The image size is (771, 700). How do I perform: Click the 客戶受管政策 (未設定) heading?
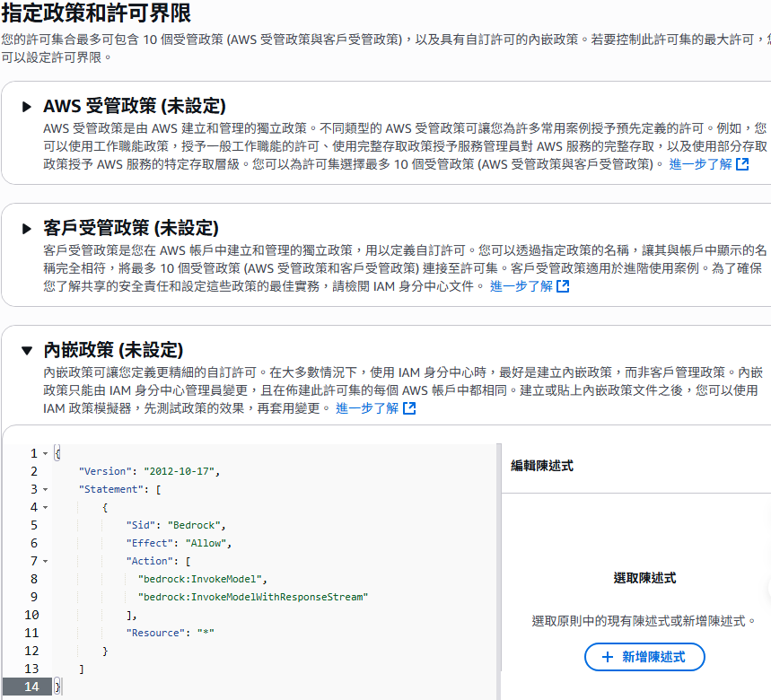131,228
